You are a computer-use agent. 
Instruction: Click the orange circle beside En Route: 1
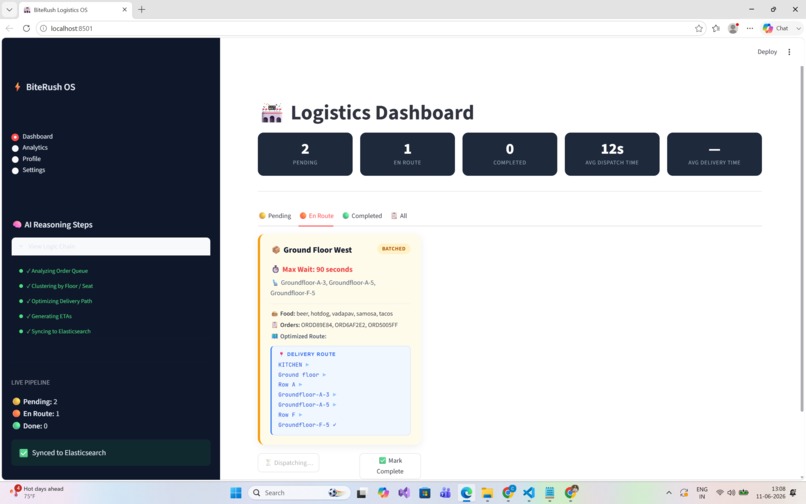click(16, 413)
